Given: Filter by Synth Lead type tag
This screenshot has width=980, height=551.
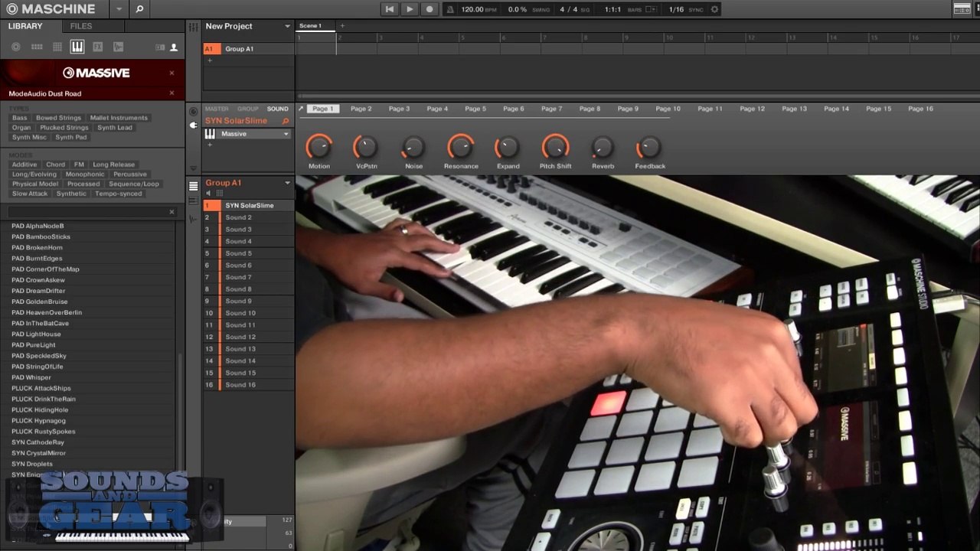Looking at the screenshot, I should [x=115, y=128].
